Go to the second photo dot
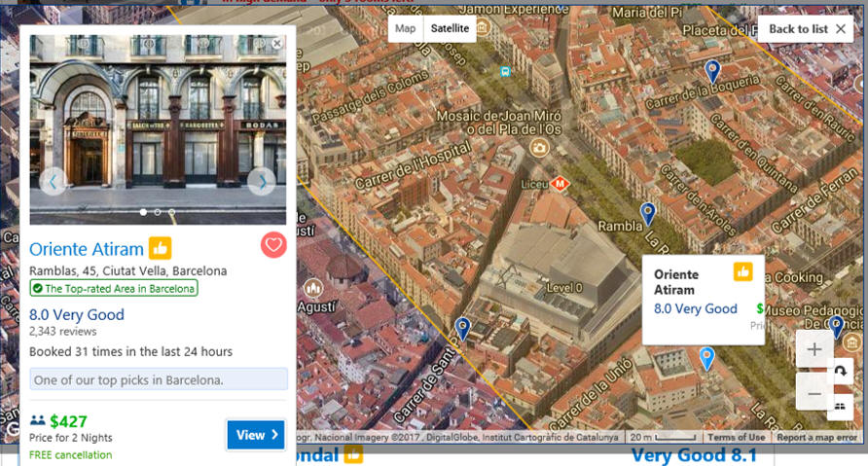 click(158, 212)
